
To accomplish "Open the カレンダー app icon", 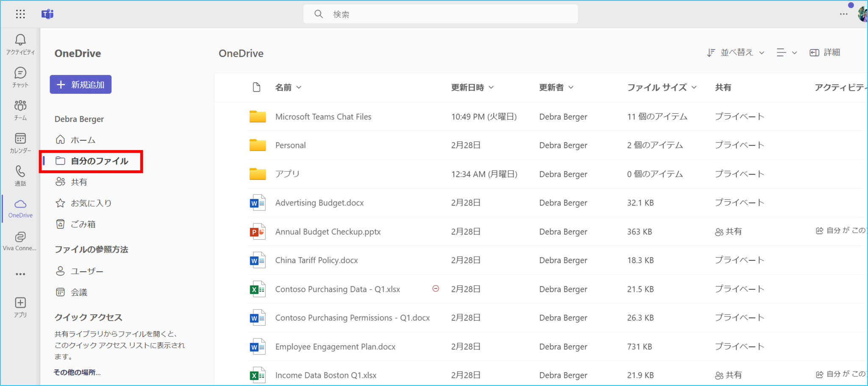I will click(20, 143).
